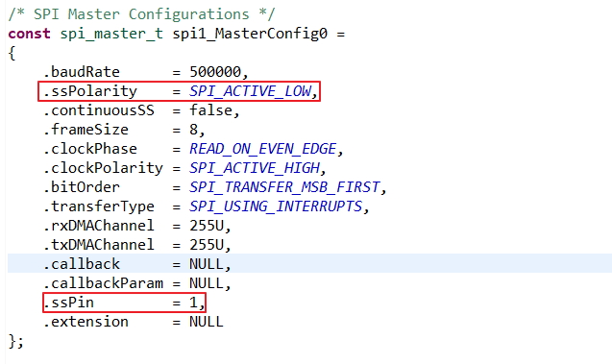Click the '.ssPin' field name

click(69, 303)
